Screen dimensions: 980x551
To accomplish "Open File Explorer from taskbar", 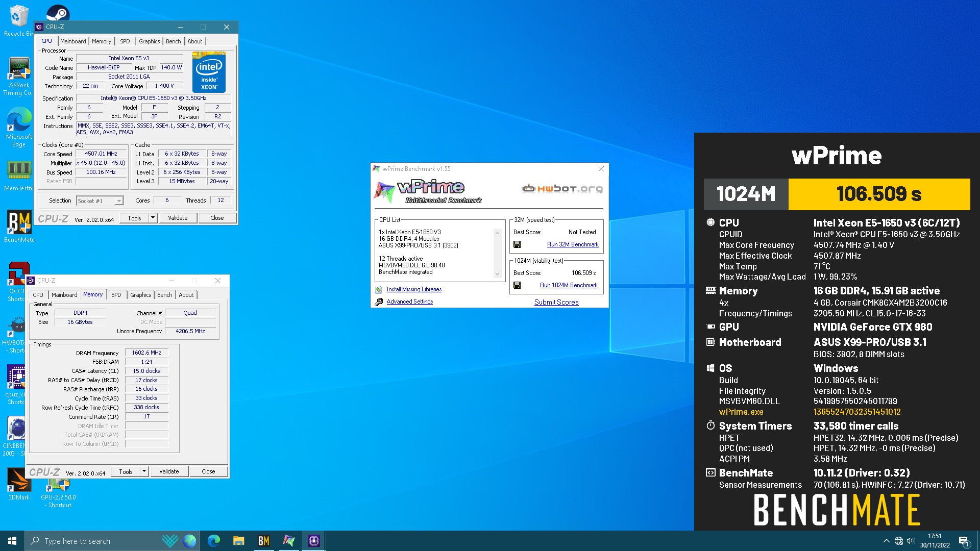I will [x=238, y=541].
